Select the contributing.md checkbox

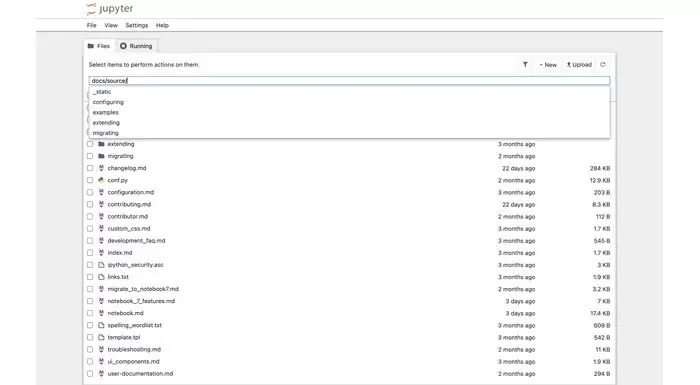[x=90, y=204]
